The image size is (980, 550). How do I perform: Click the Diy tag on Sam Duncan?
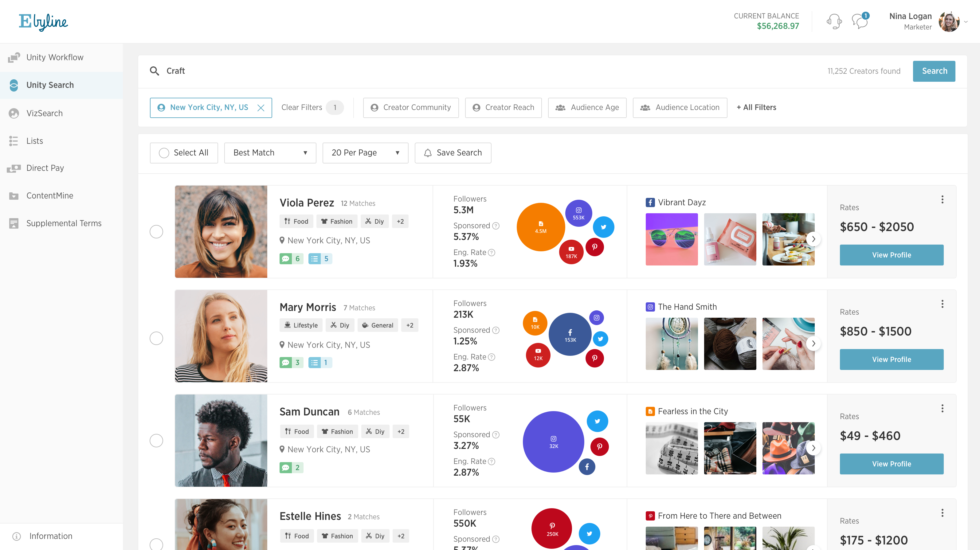[375, 432]
